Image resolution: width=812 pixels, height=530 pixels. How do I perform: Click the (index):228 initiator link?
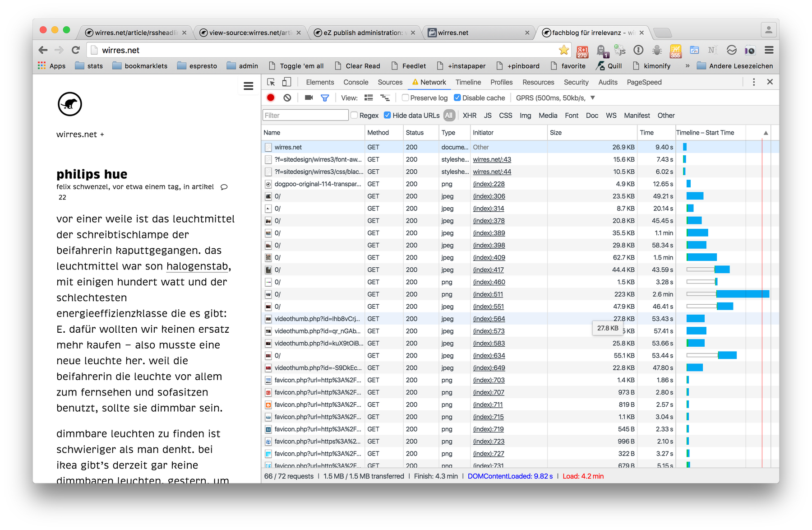[489, 184]
